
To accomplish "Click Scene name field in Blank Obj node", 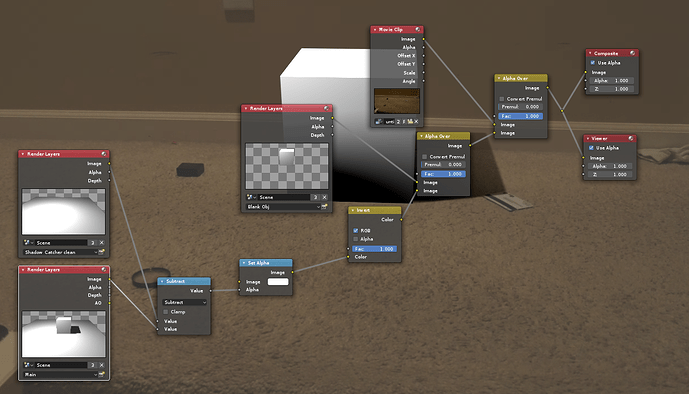I will [284, 197].
